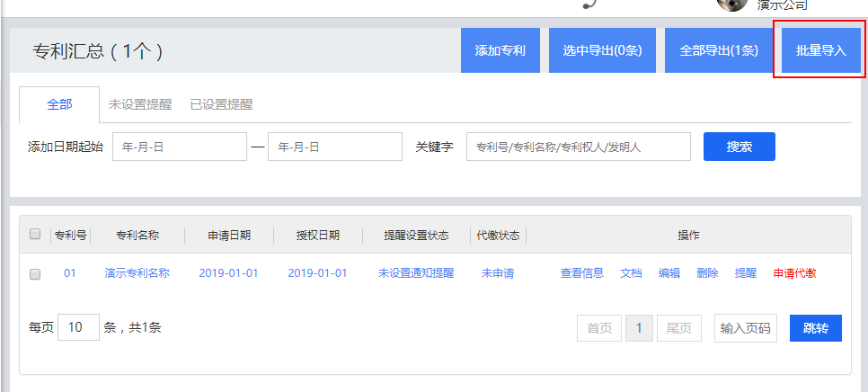Switch to the 未设置提醒 tab
Image resolution: width=868 pixels, height=392 pixels.
point(140,104)
